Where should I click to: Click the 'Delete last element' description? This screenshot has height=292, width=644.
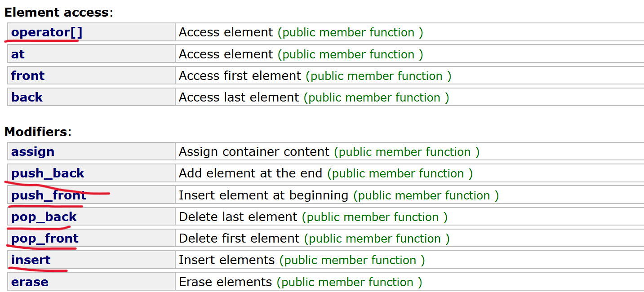[x=238, y=217]
